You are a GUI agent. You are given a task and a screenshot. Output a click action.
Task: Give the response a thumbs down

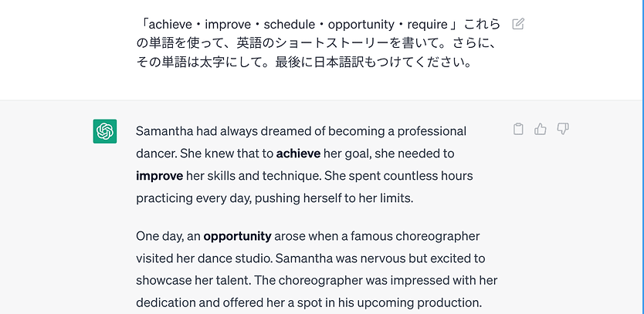pyautogui.click(x=562, y=129)
